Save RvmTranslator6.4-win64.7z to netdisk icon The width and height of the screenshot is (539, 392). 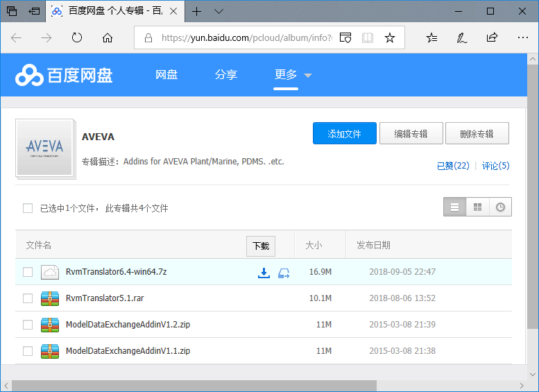pyautogui.click(x=284, y=273)
